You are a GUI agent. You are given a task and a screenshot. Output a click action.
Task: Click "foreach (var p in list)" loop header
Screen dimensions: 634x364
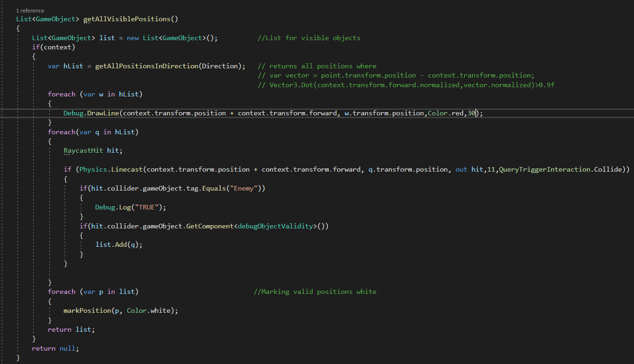click(93, 292)
